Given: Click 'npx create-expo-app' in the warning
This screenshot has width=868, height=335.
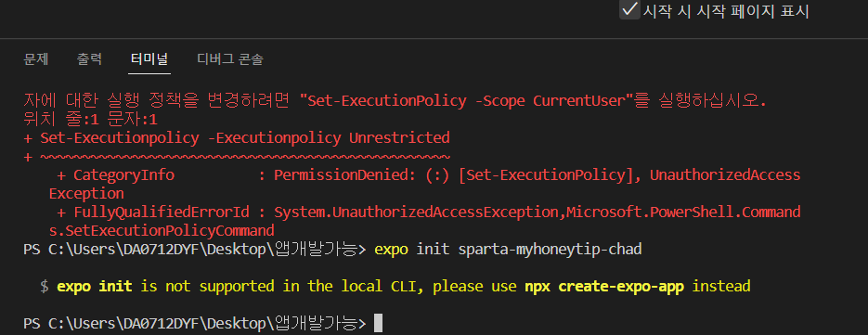Looking at the screenshot, I should (x=604, y=286).
